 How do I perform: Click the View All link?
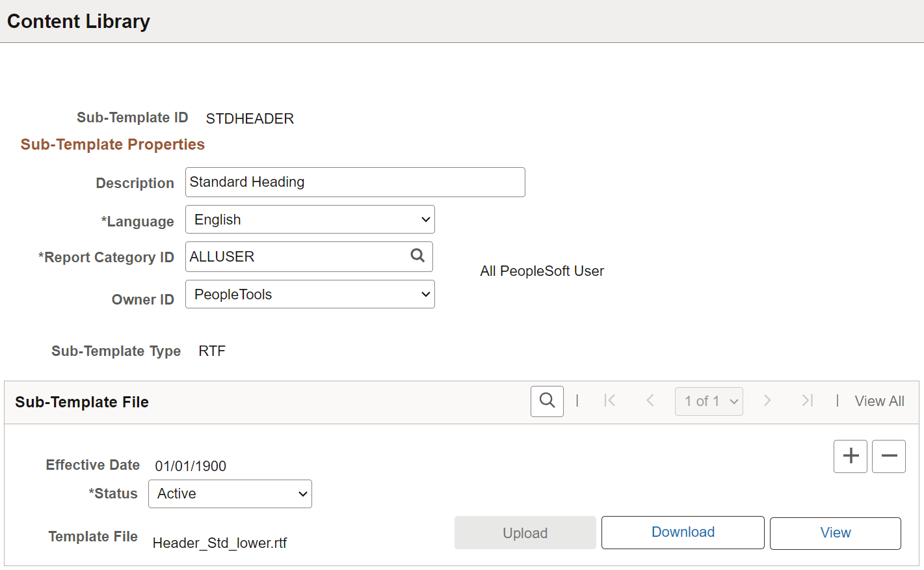point(879,401)
